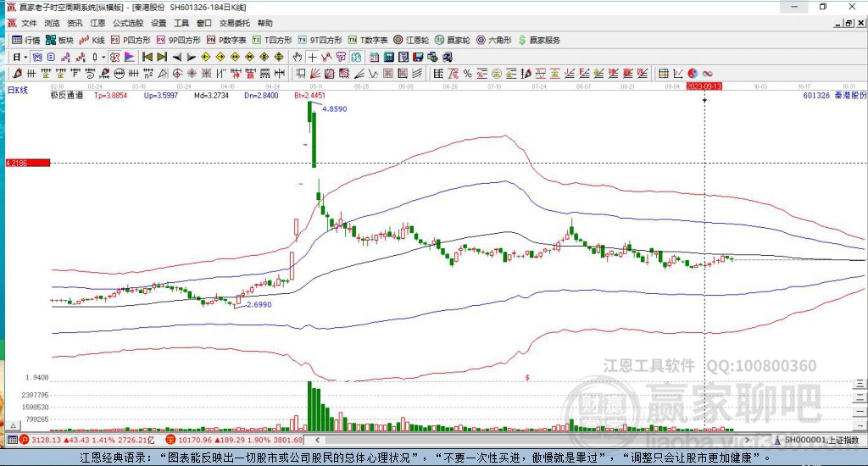The height and width of the screenshot is (466, 868).
Task: Expand the candlestick style dropdown arrow
Action: 103,57
